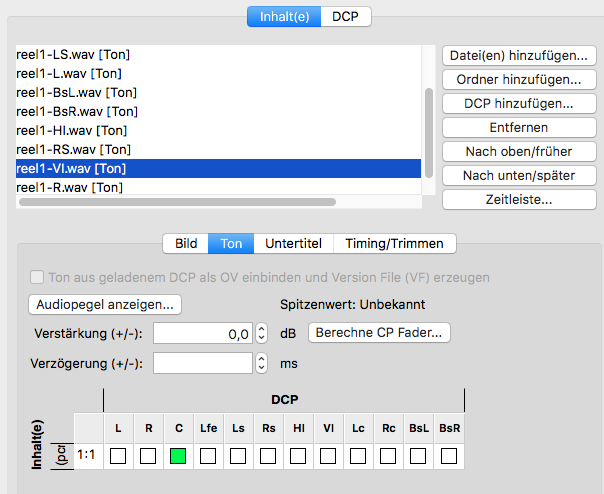The height and width of the screenshot is (494, 604).
Task: Disable the green C channel mapping box
Action: point(179,457)
